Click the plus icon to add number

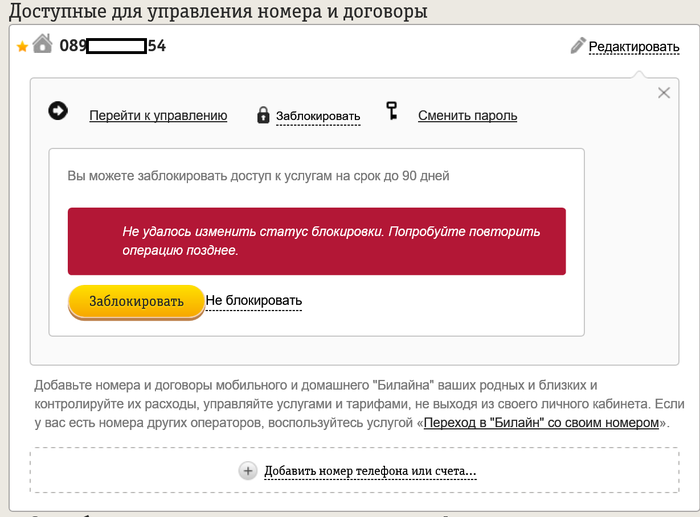tap(248, 470)
